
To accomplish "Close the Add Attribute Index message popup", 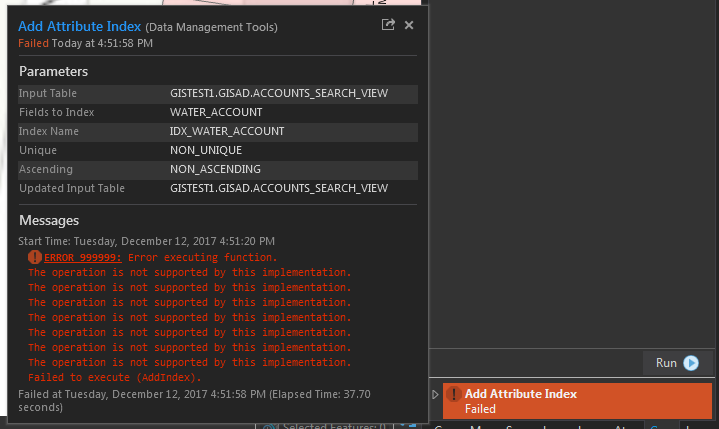I will [409, 25].
